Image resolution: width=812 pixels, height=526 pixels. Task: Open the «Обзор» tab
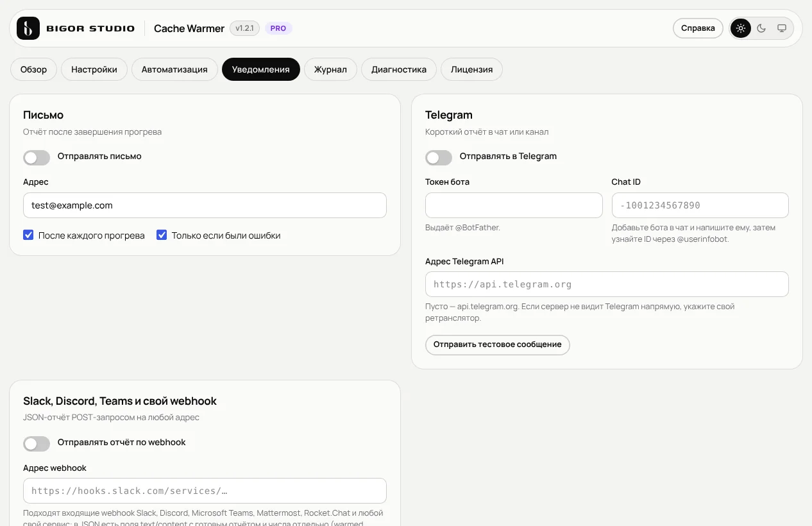[33, 69]
